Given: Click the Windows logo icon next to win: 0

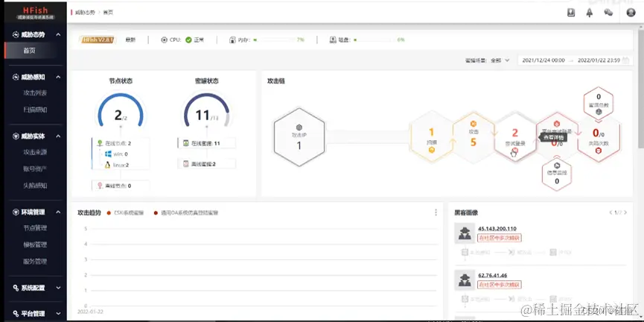Looking at the screenshot, I should (108, 154).
